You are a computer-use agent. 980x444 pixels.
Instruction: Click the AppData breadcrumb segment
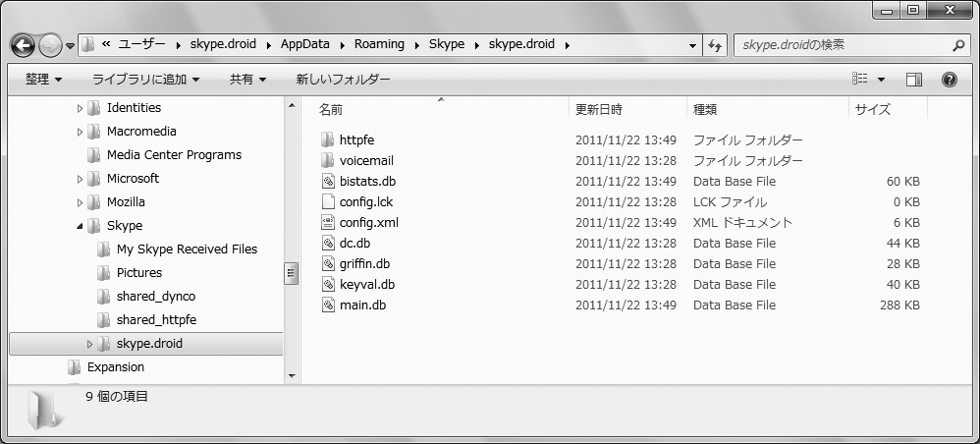(x=306, y=44)
